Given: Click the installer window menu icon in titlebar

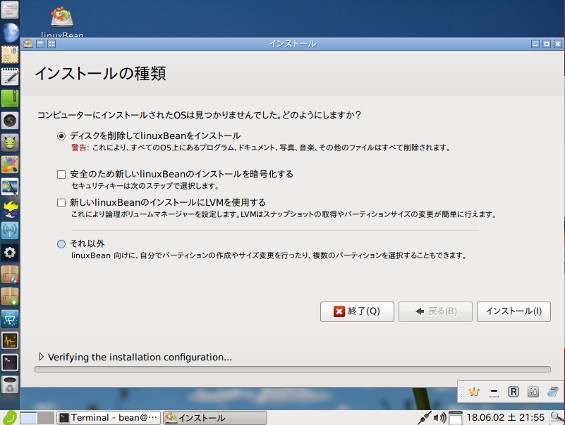Looking at the screenshot, I should pos(28,44).
